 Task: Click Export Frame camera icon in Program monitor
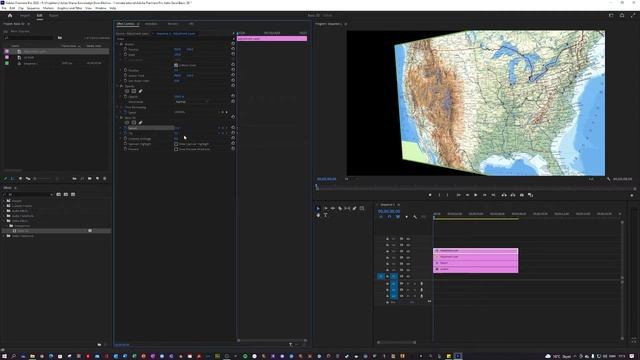point(522,195)
